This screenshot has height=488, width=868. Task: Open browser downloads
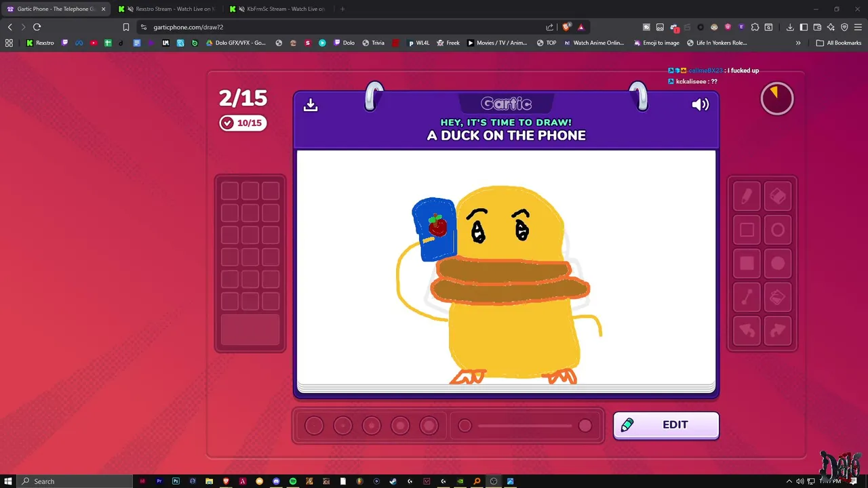tap(790, 27)
